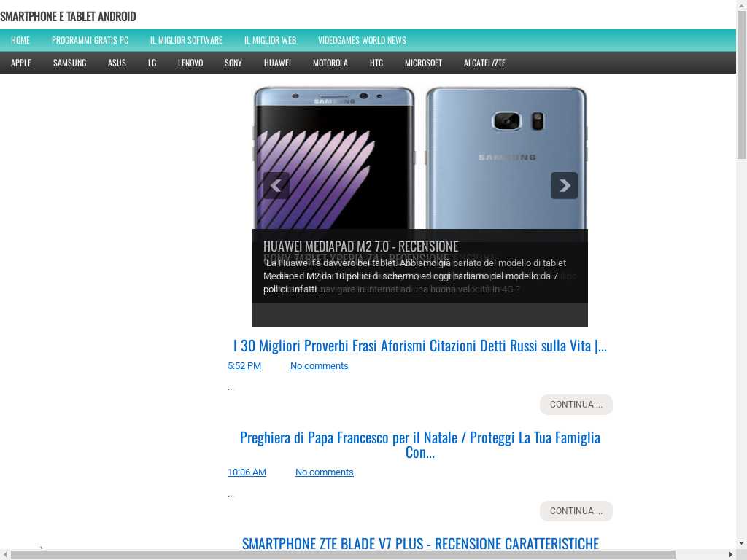Click the next slide arrow in carousel
This screenshot has width=747, height=560.
[x=564, y=186]
